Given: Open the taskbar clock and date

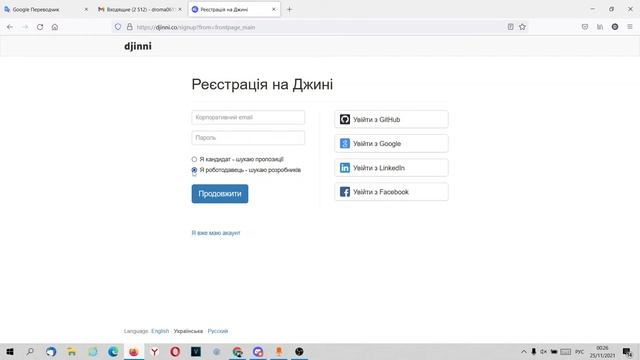Looking at the screenshot, I should [602, 351].
